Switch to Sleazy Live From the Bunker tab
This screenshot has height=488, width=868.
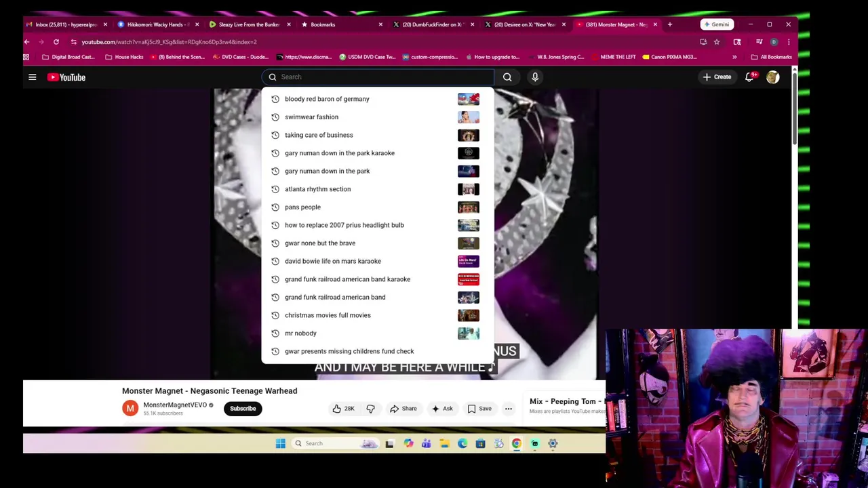tap(250, 24)
